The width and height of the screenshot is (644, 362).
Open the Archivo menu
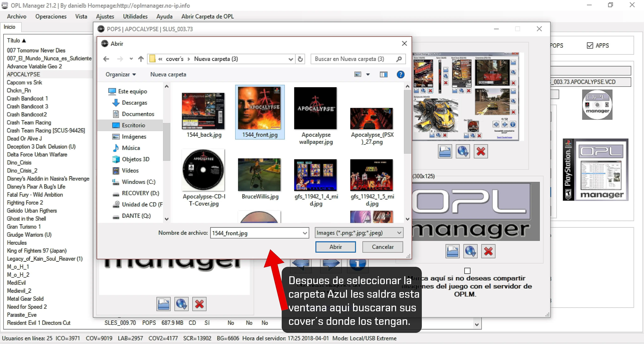(x=17, y=17)
